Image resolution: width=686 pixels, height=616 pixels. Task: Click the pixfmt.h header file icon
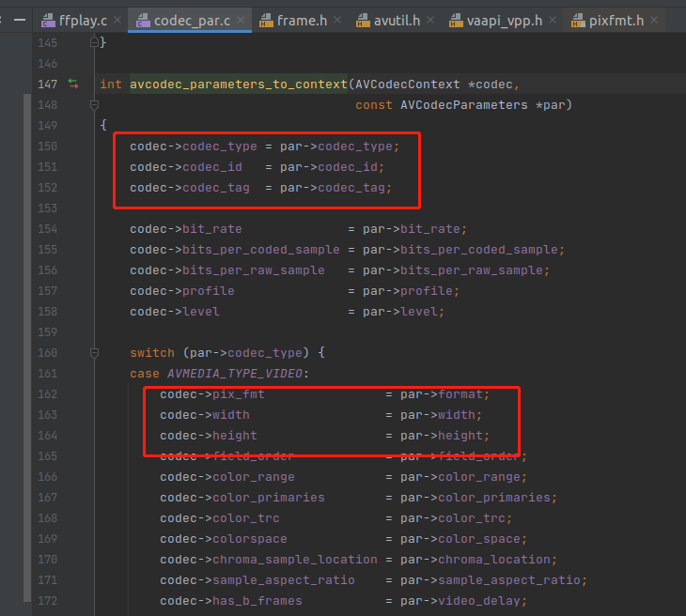click(x=578, y=20)
